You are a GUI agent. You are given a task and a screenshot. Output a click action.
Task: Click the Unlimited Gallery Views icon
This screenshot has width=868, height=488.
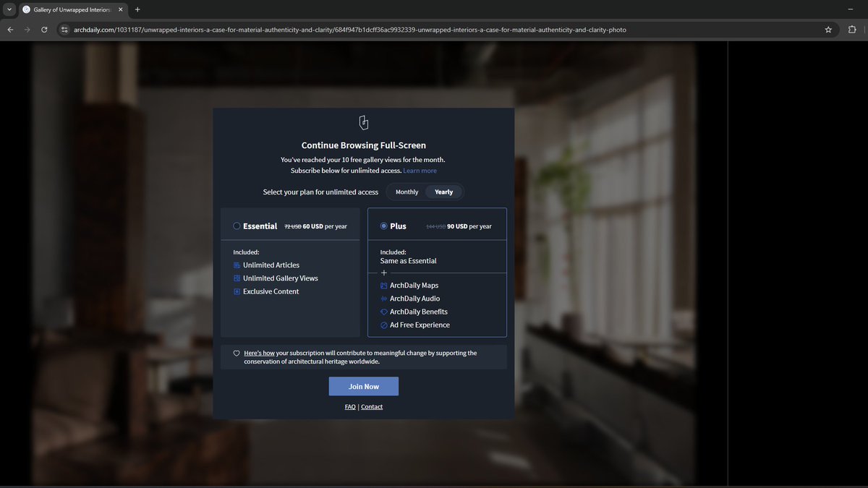(237, 278)
